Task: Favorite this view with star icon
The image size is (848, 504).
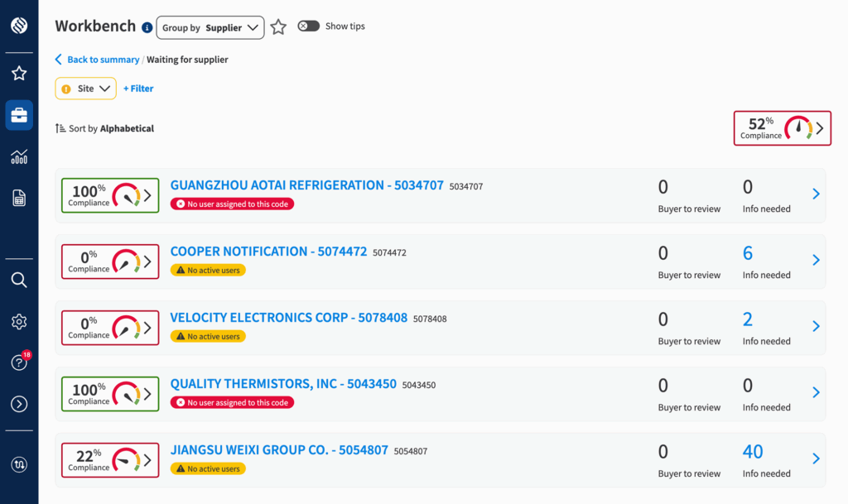Action: tap(278, 27)
